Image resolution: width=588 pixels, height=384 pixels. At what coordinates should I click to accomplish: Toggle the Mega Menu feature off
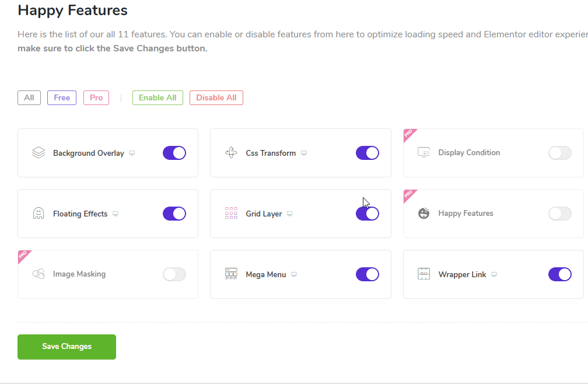tap(367, 274)
